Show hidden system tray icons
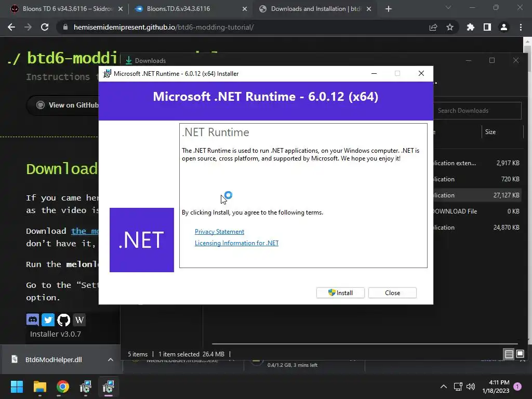This screenshot has width=532, height=399. click(x=444, y=387)
